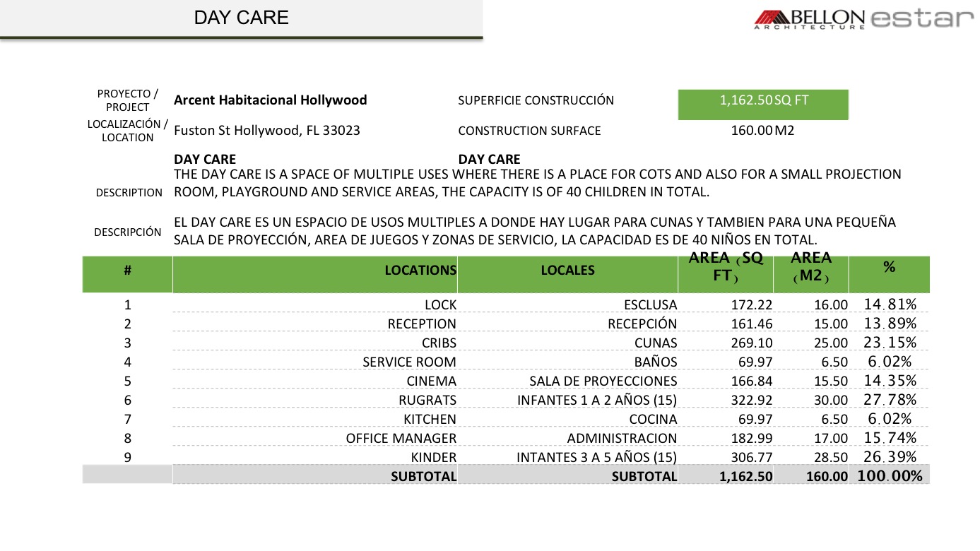Click the Bellon Architecture logo
The height and width of the screenshot is (551, 980).
[x=809, y=19]
